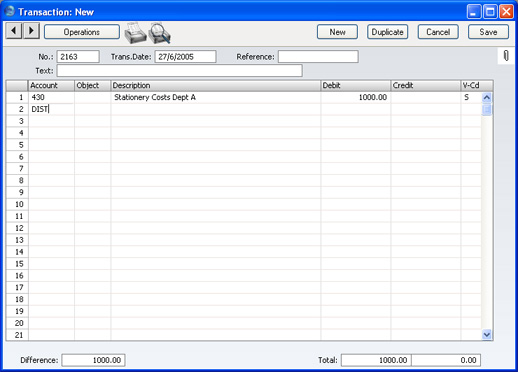This screenshot has height=372, width=518.
Task: Click the Text input field
Action: point(180,71)
